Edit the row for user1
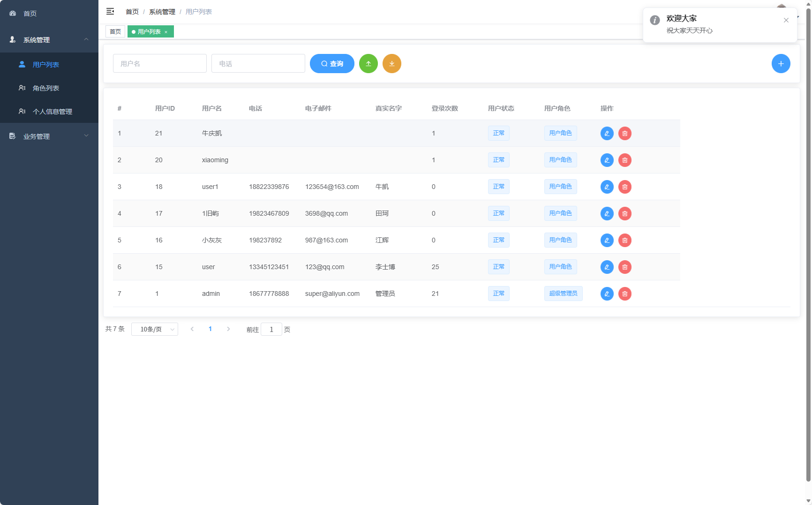The width and height of the screenshot is (812, 505). [x=607, y=187]
